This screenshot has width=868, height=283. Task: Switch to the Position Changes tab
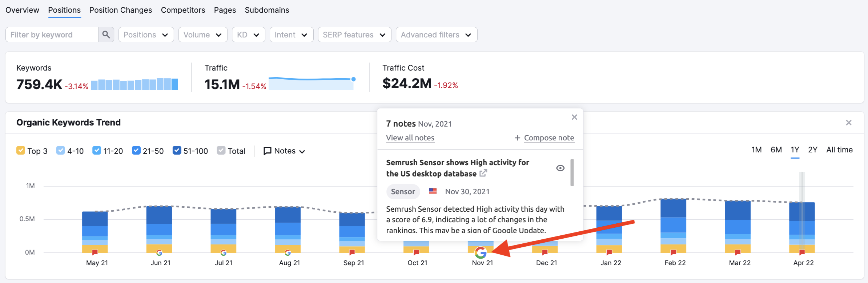click(x=121, y=10)
